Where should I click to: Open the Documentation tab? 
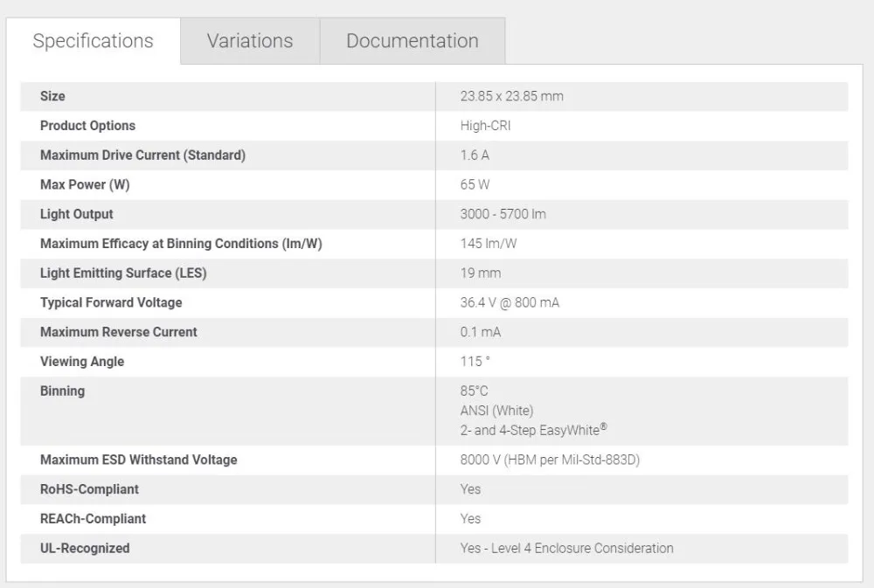click(413, 41)
